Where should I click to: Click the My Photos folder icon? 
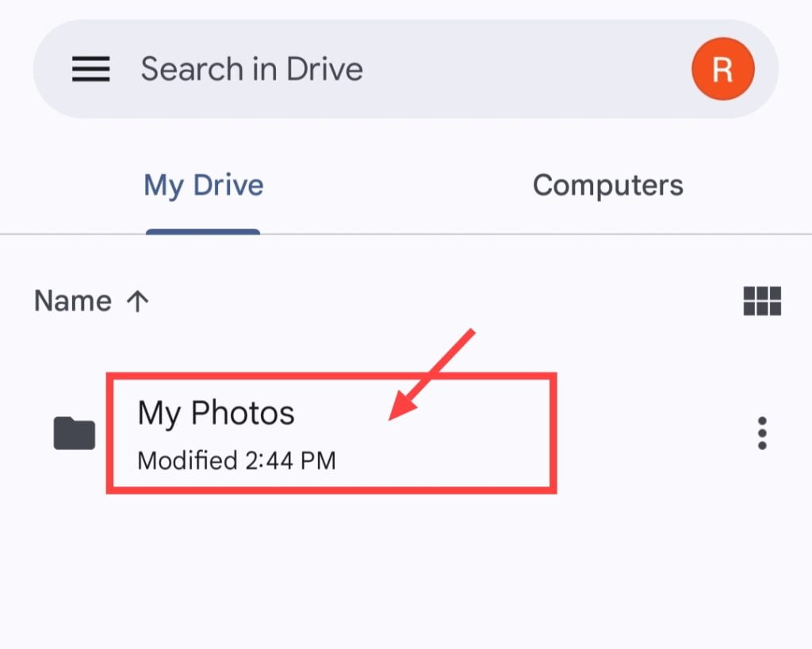tap(75, 433)
